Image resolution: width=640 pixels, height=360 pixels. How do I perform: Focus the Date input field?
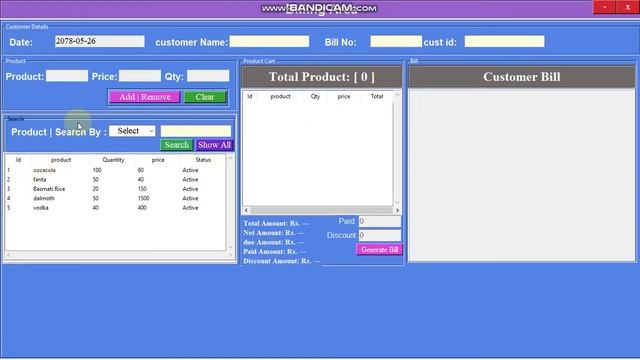click(x=100, y=41)
